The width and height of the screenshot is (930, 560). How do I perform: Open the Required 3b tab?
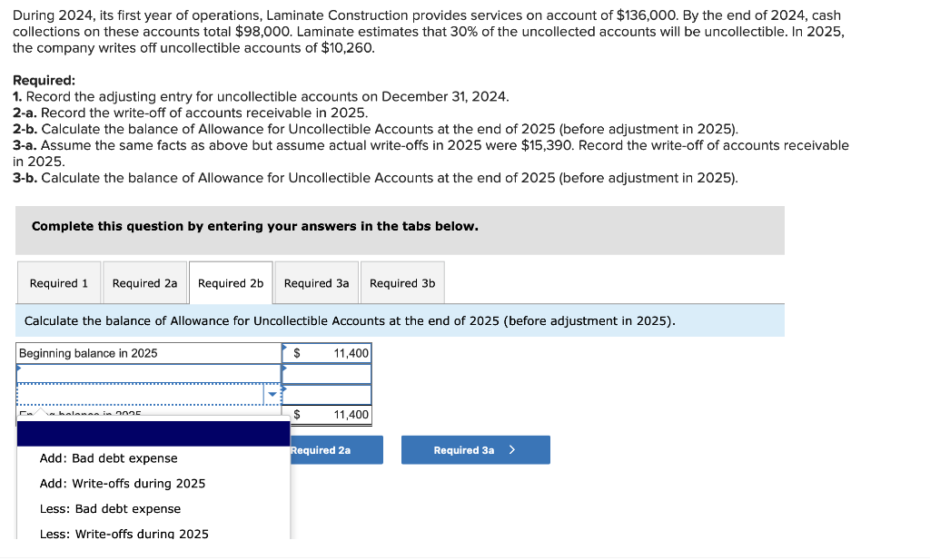pyautogui.click(x=402, y=282)
